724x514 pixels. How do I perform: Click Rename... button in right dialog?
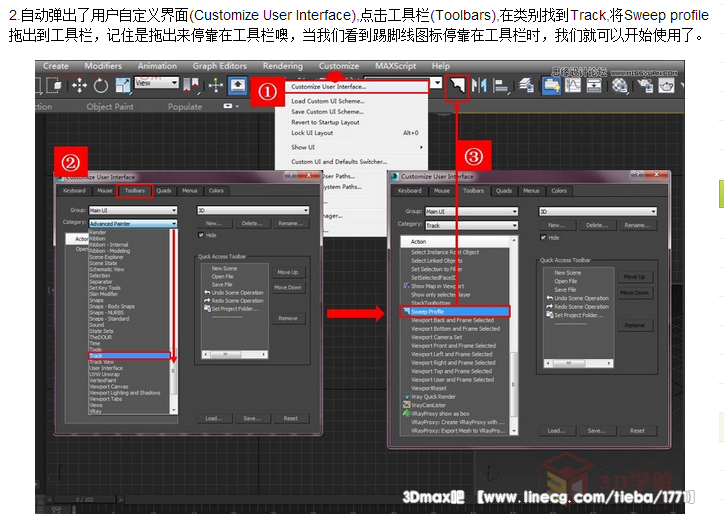coord(637,225)
